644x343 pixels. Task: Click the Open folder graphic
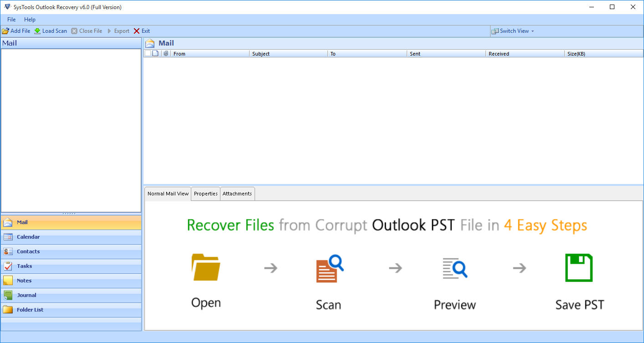[x=206, y=267]
